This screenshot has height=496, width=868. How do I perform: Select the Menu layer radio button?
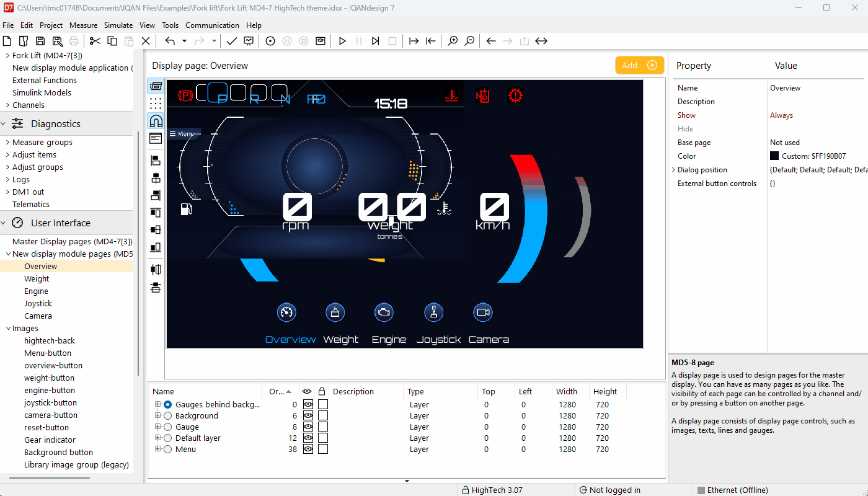[167, 449]
